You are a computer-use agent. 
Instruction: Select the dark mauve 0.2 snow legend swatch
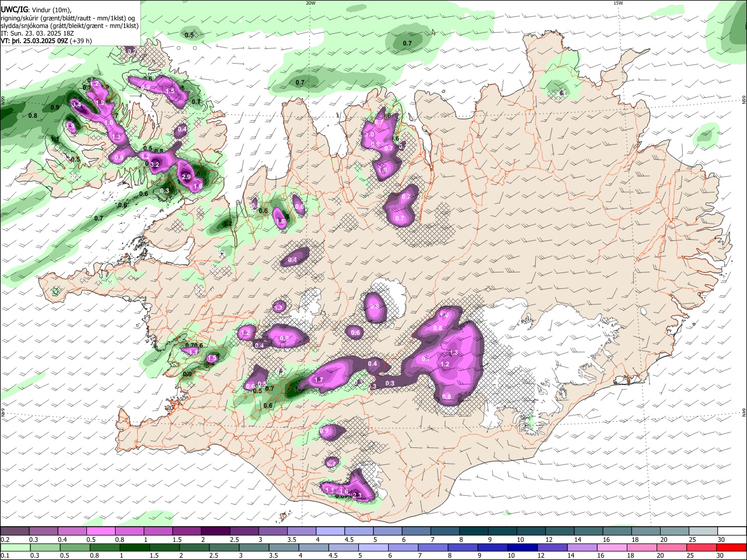coord(15,531)
